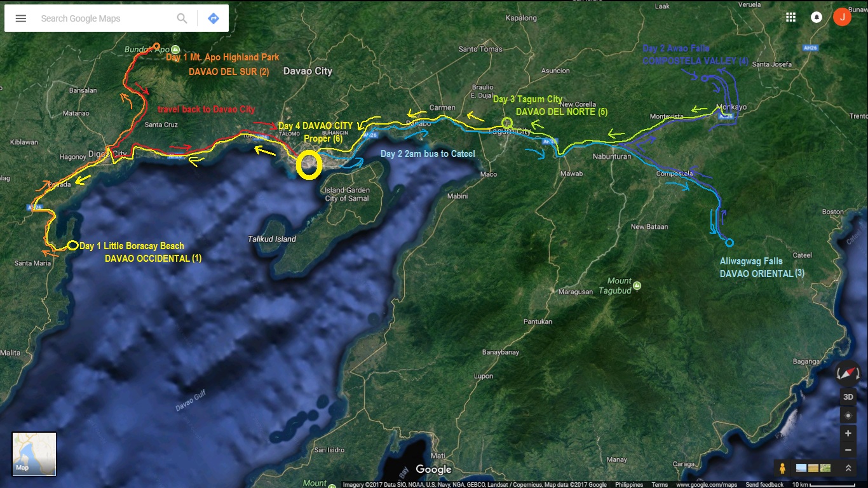The height and width of the screenshot is (488, 868).
Task: Select the Banaybanay place label
Action: tap(501, 352)
